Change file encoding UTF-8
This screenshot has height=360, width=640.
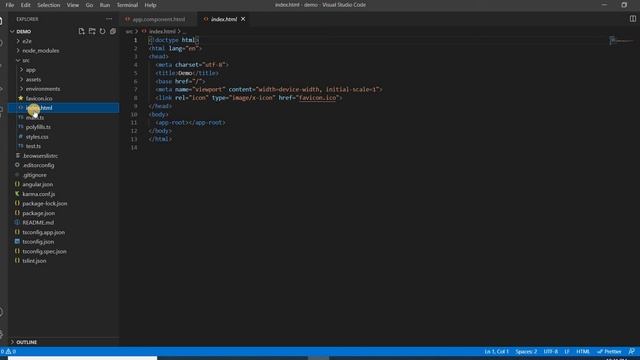tap(551, 351)
